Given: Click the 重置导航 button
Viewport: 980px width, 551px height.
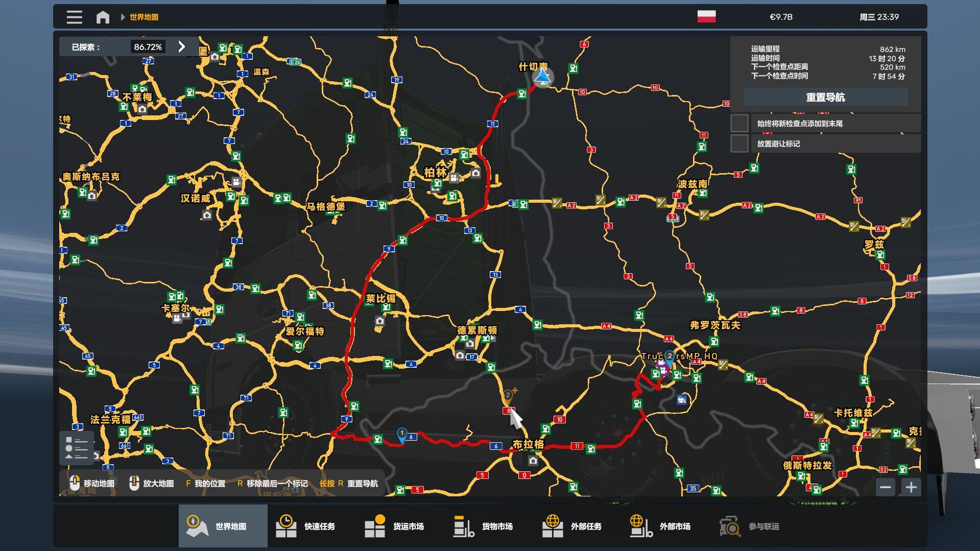Looking at the screenshot, I should 825,97.
